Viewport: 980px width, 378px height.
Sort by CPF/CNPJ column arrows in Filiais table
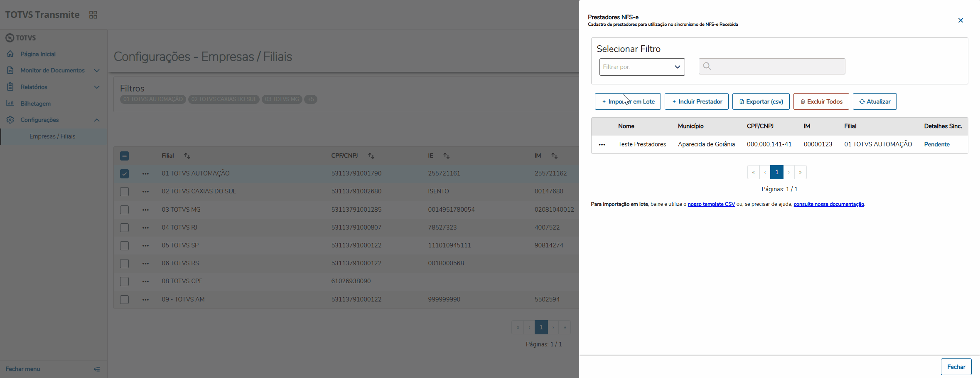(x=371, y=156)
